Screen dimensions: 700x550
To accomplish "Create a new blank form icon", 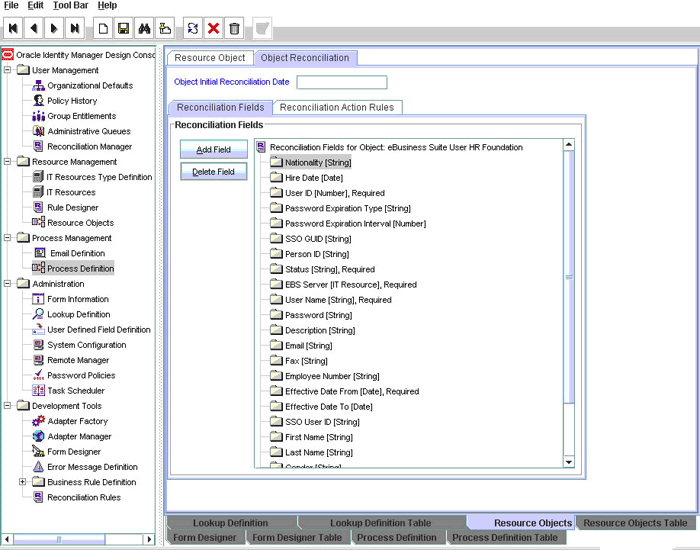I will (x=103, y=29).
